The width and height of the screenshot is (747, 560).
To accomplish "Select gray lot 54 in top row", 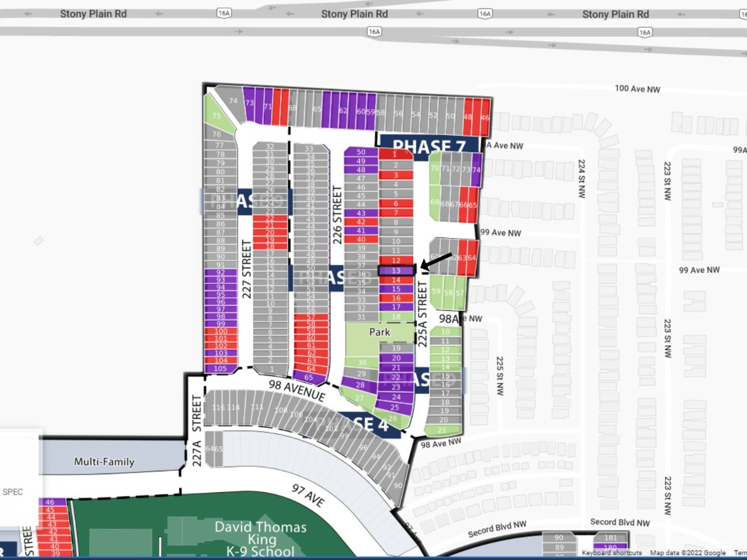I will [416, 114].
